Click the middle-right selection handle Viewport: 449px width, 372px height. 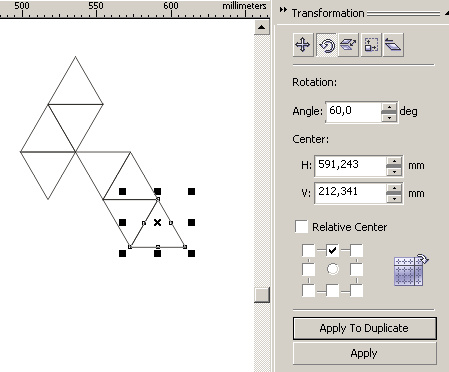(x=191, y=222)
